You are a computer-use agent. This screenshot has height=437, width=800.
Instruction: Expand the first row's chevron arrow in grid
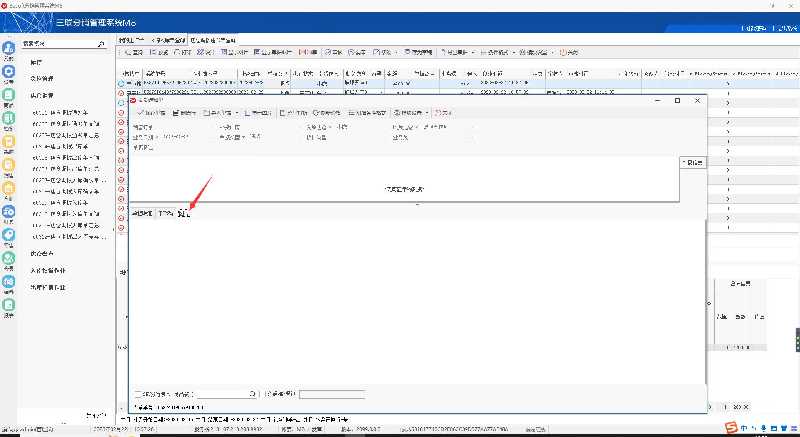[x=728, y=84]
